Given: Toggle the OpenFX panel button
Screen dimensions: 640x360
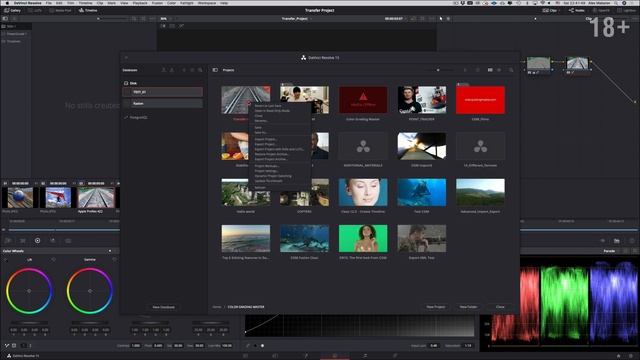Looking at the screenshot, I should (x=600, y=10).
